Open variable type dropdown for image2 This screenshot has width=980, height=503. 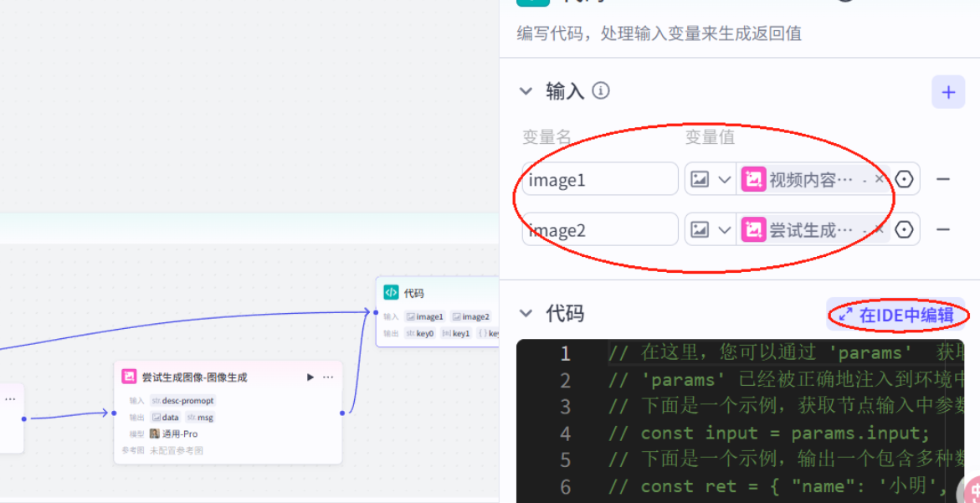coord(724,229)
